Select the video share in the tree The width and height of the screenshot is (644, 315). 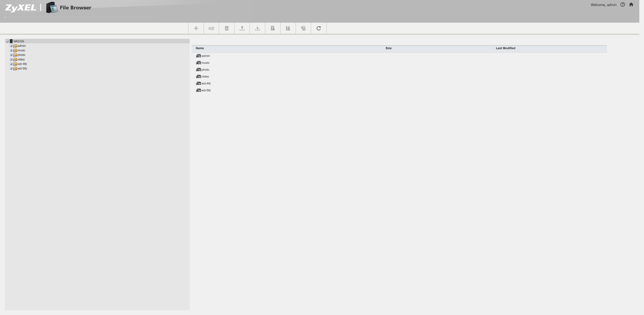click(21, 59)
